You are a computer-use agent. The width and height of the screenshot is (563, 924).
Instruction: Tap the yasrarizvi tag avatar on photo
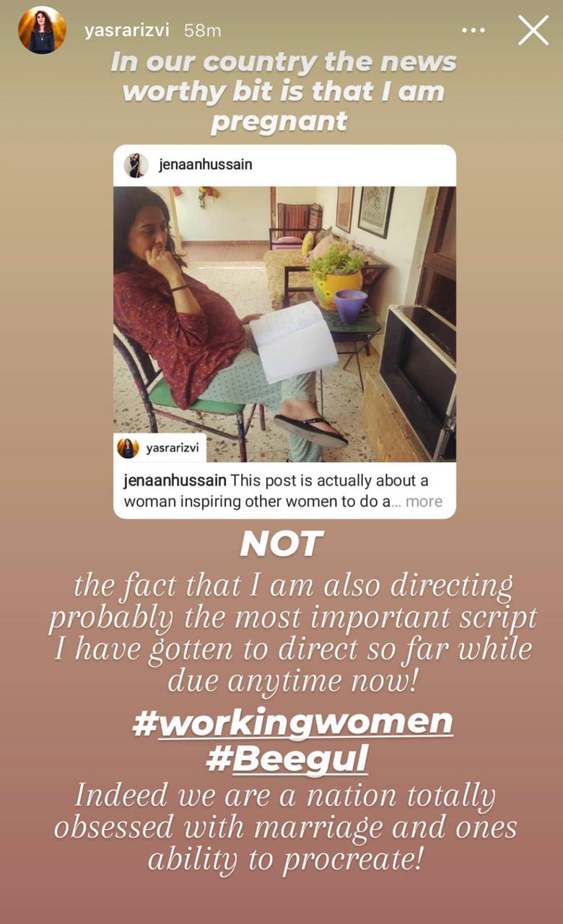coord(128,448)
